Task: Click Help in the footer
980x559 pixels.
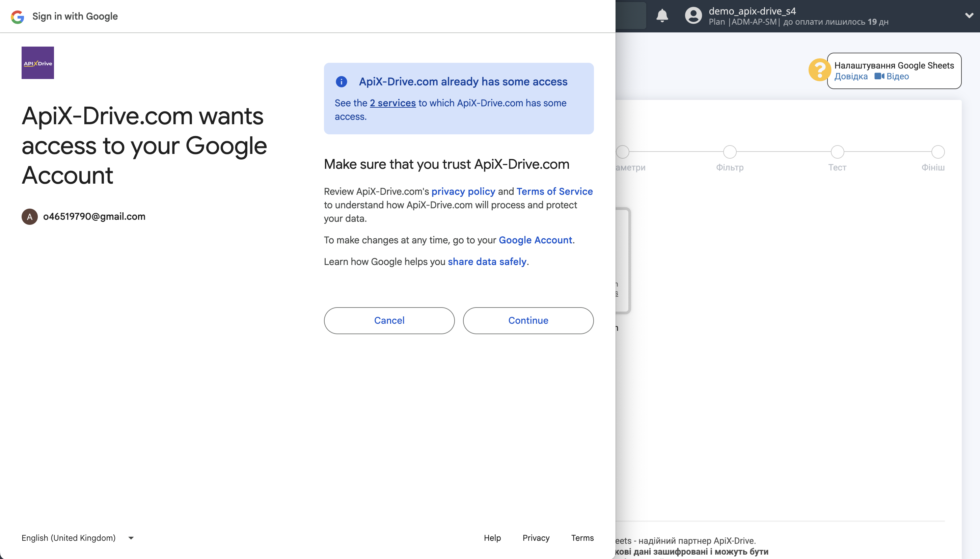Action: 492,538
